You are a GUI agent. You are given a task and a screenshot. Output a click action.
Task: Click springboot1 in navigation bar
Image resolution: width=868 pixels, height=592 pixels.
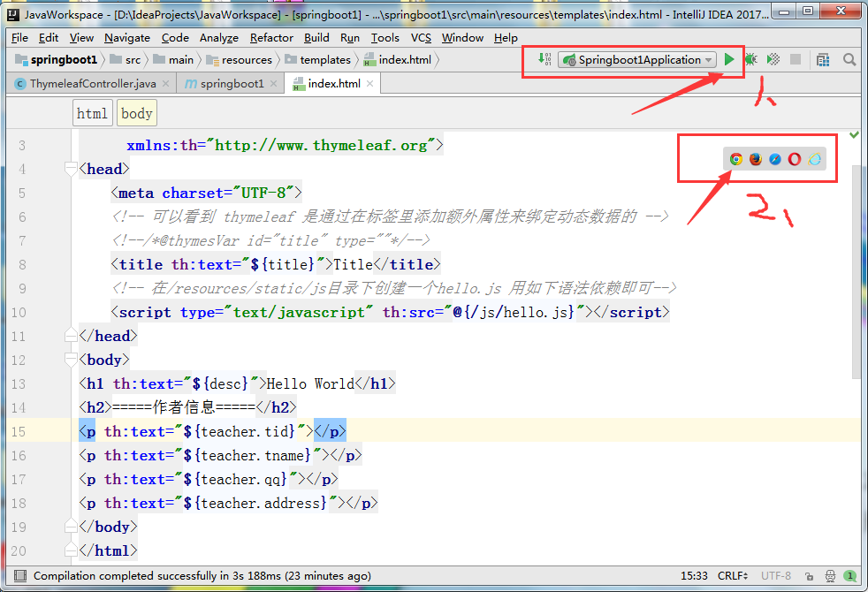[x=57, y=60]
